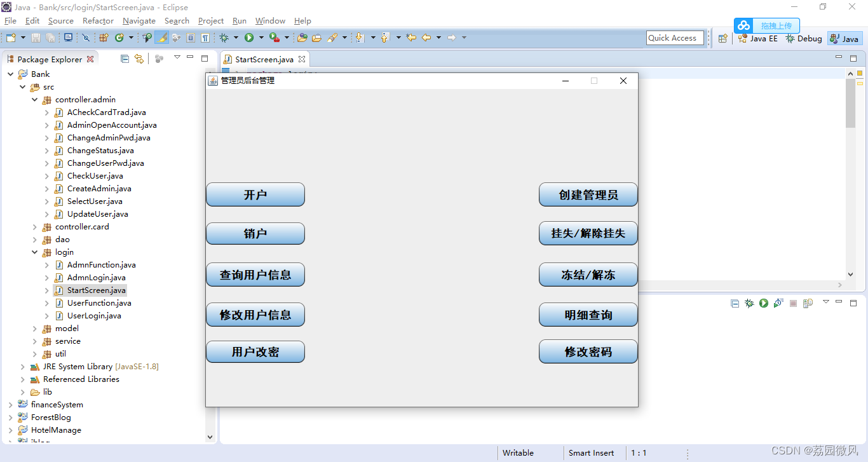Click the Collapse All icon in Package Explorer
Viewport: 868px width, 462px height.
(x=125, y=58)
